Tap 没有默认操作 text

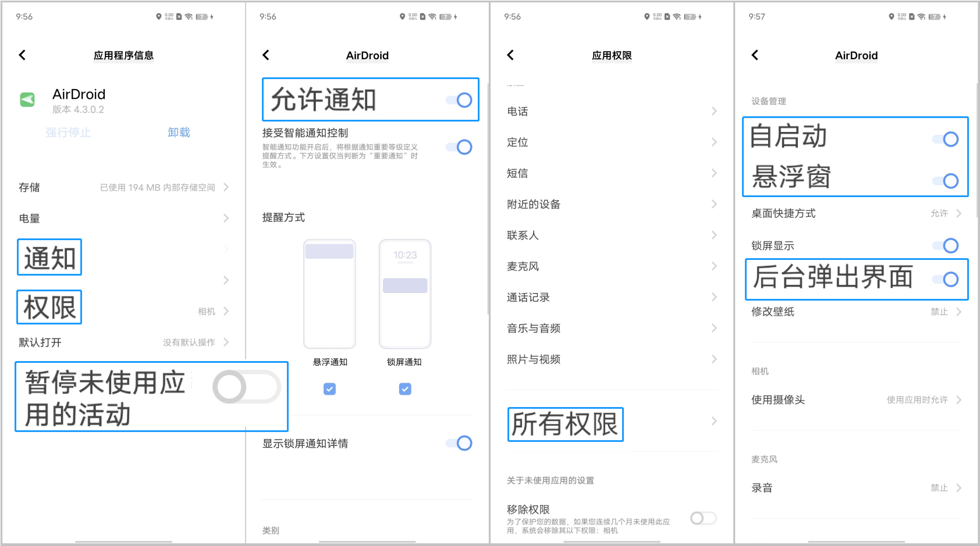point(189,342)
